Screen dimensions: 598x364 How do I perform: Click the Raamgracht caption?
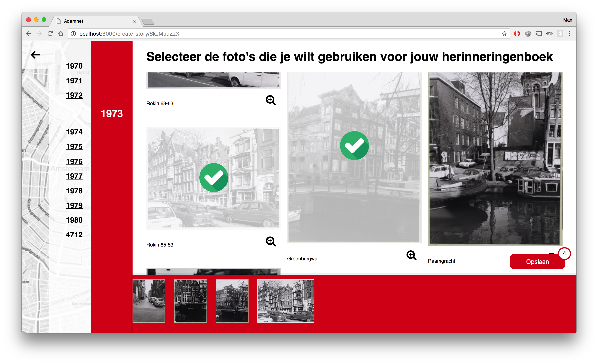(441, 261)
